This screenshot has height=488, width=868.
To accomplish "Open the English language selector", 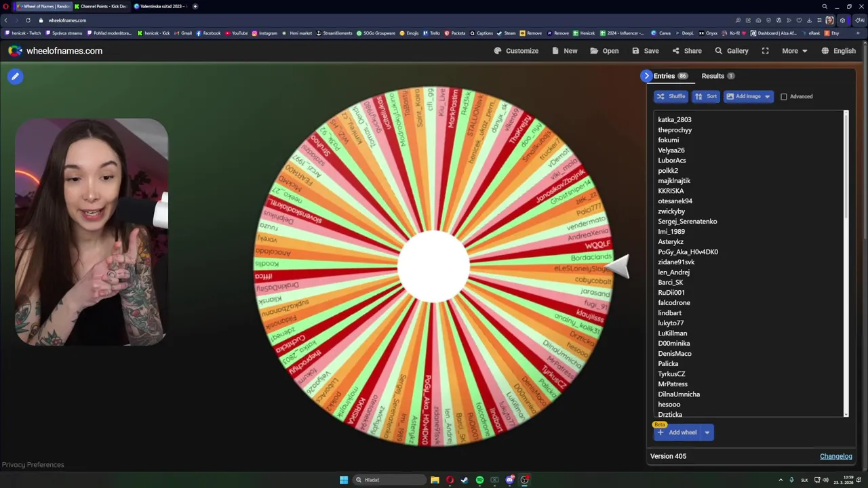I will pyautogui.click(x=838, y=51).
